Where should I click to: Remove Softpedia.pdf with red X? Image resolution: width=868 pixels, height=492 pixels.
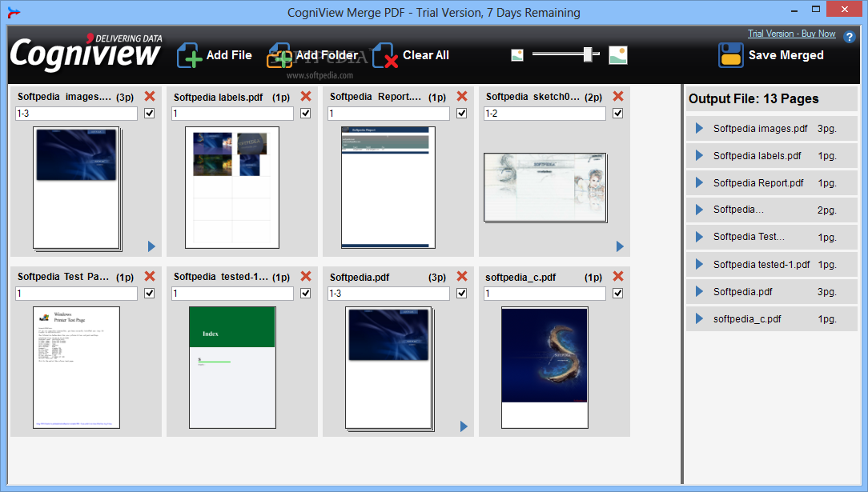[462, 277]
